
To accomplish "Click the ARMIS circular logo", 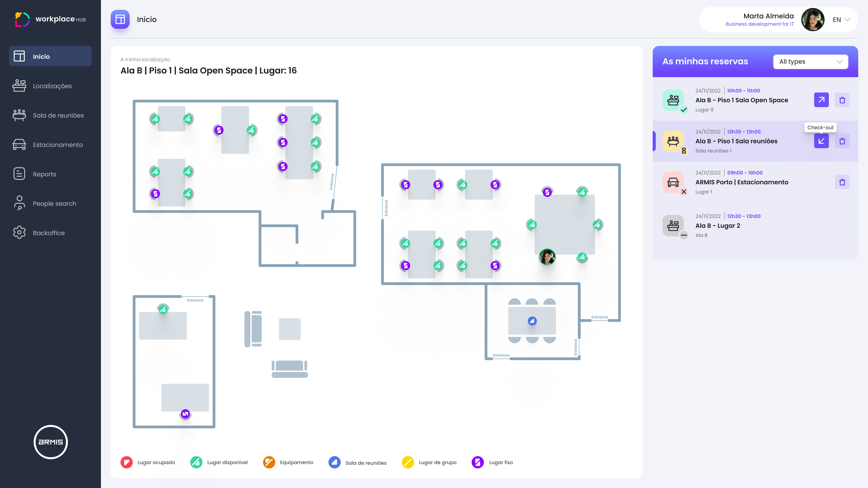I will click(x=51, y=442).
